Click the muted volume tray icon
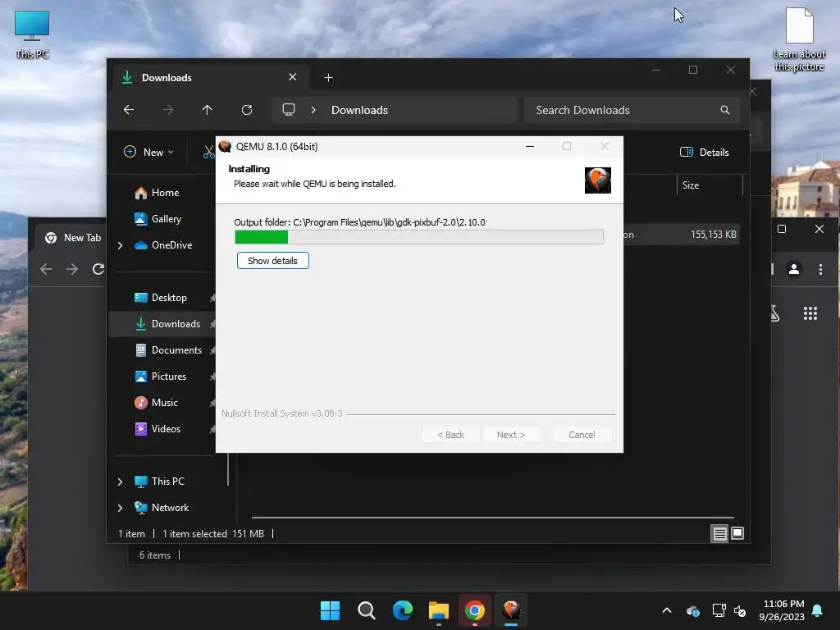Viewport: 840px width, 630px height. [x=740, y=610]
